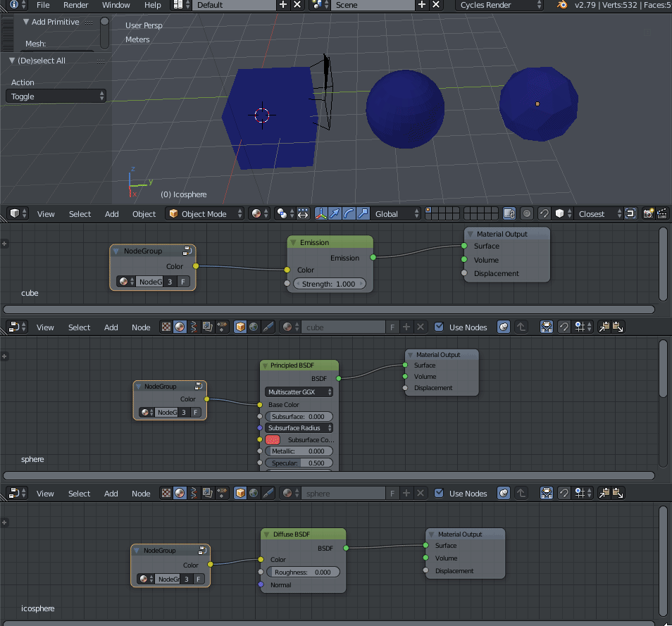The width and height of the screenshot is (672, 626).
Task: Click the fake user F button beside the sphere field
Action: click(392, 494)
